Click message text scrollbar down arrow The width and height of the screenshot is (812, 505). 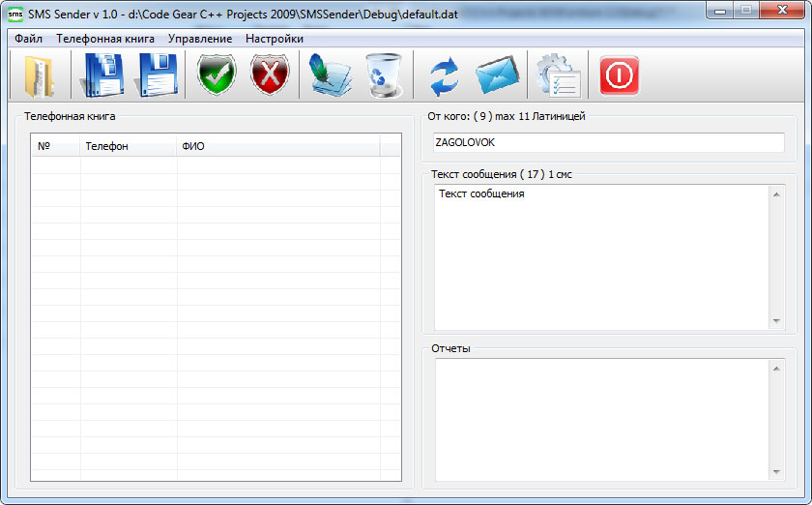(776, 321)
